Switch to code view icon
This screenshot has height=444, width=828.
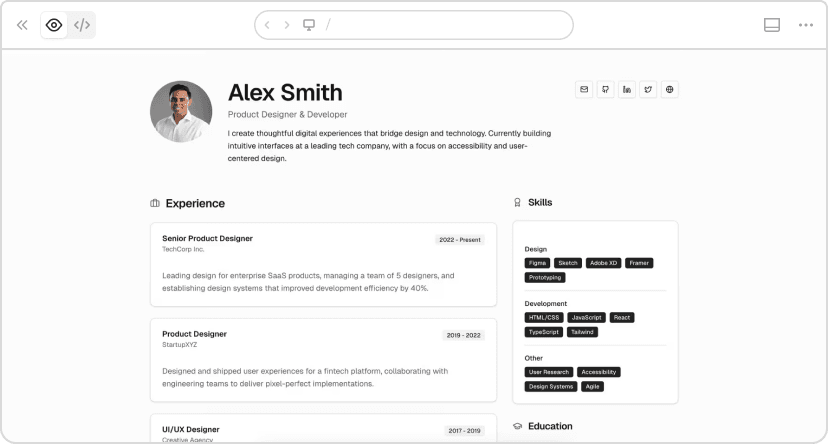[x=82, y=25]
